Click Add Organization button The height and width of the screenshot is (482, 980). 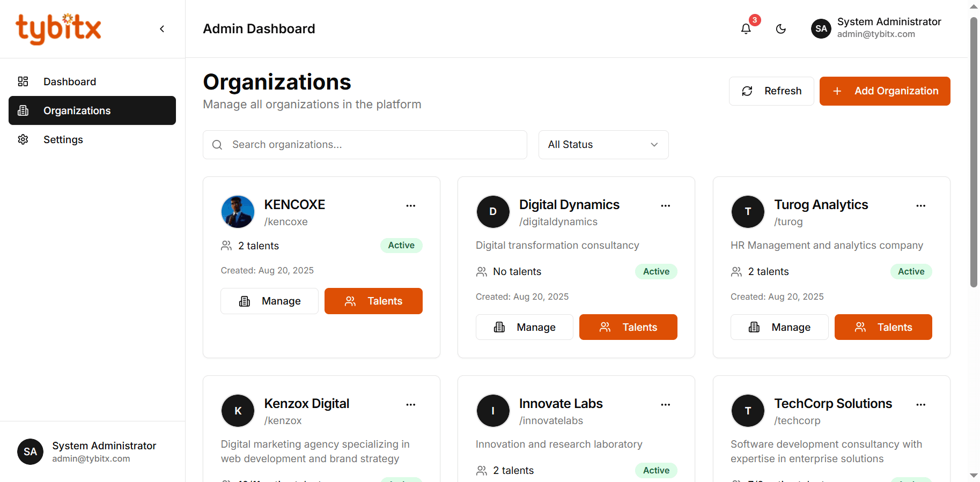885,91
